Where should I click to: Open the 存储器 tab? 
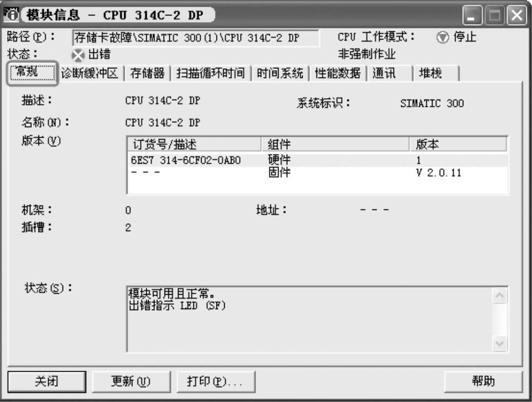coord(147,73)
